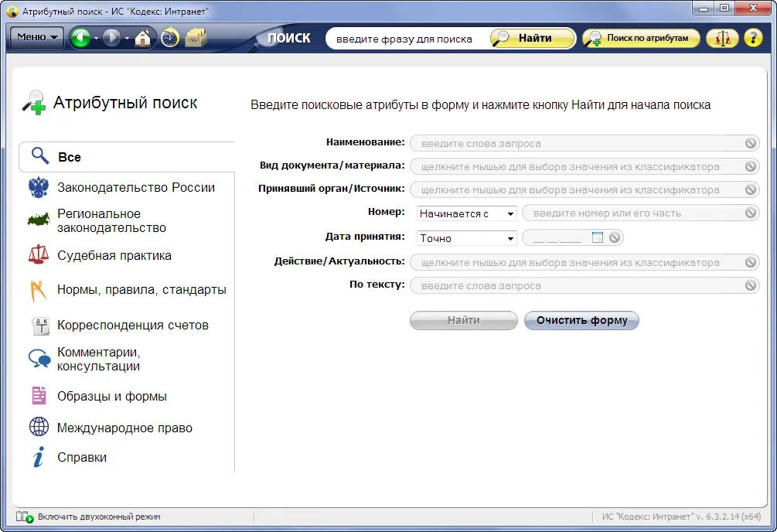Open Международное право category
The width and height of the screenshot is (777, 532).
pyautogui.click(x=127, y=428)
